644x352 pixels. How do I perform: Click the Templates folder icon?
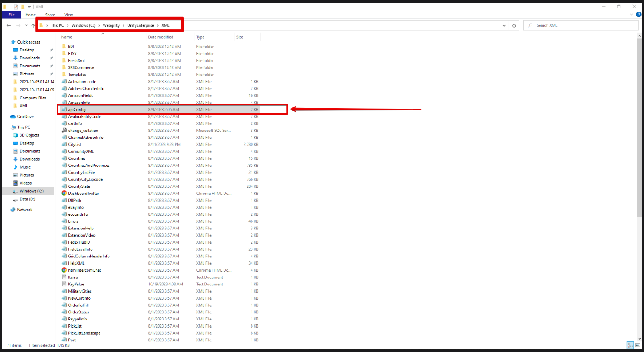64,75
